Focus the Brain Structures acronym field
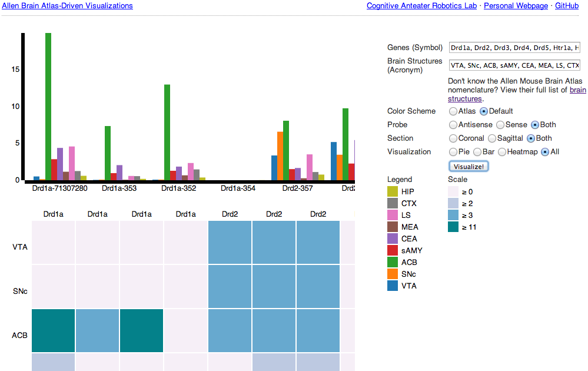This screenshot has width=588, height=371. [x=514, y=65]
